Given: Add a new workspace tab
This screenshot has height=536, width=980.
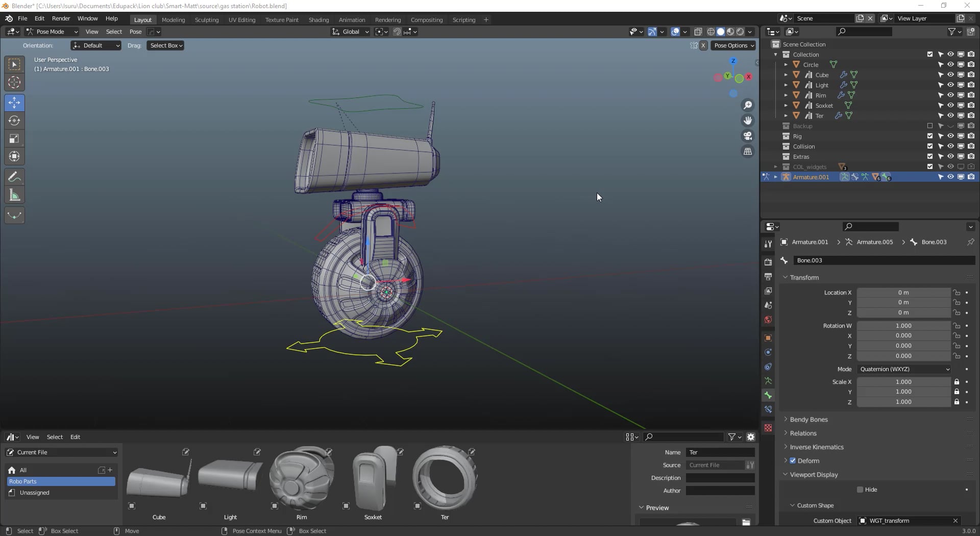Looking at the screenshot, I should (x=486, y=20).
